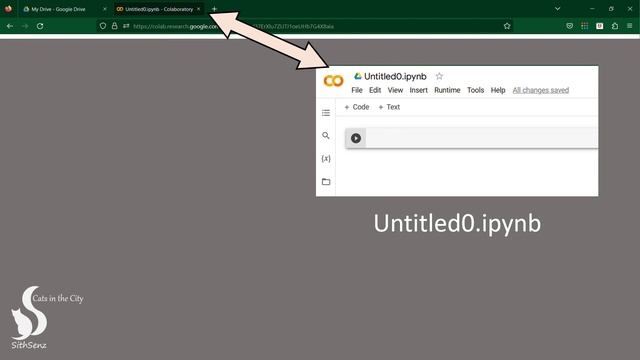Click the All changes saved link
This screenshot has height=360, width=640.
(541, 90)
